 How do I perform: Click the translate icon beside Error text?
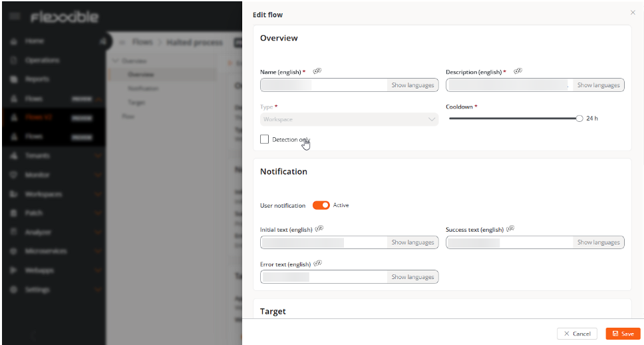pos(318,263)
